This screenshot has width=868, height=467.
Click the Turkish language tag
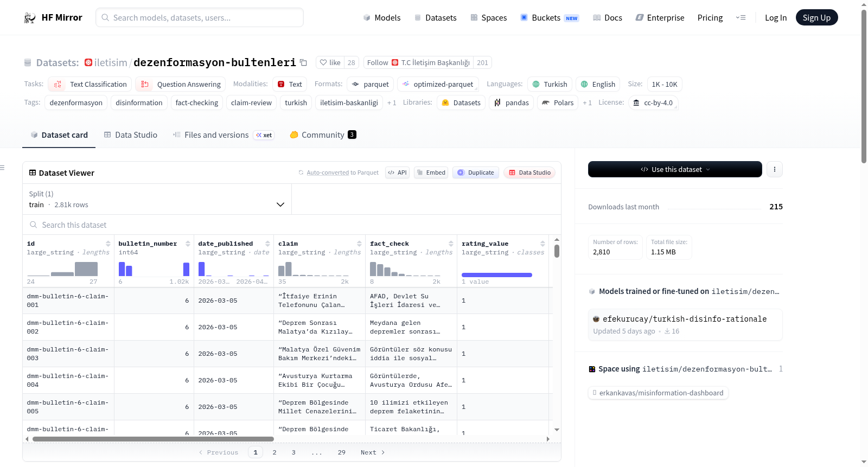550,84
